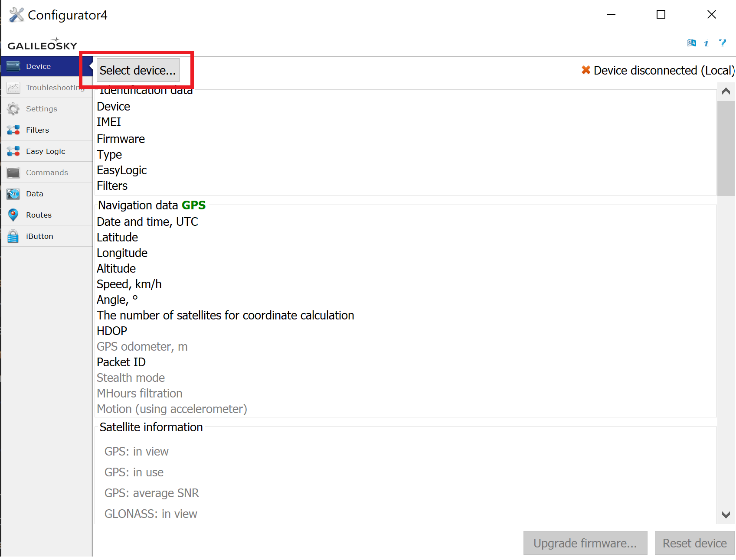Select the Device row under identification data
The height and width of the screenshot is (560, 736).
coord(113,107)
